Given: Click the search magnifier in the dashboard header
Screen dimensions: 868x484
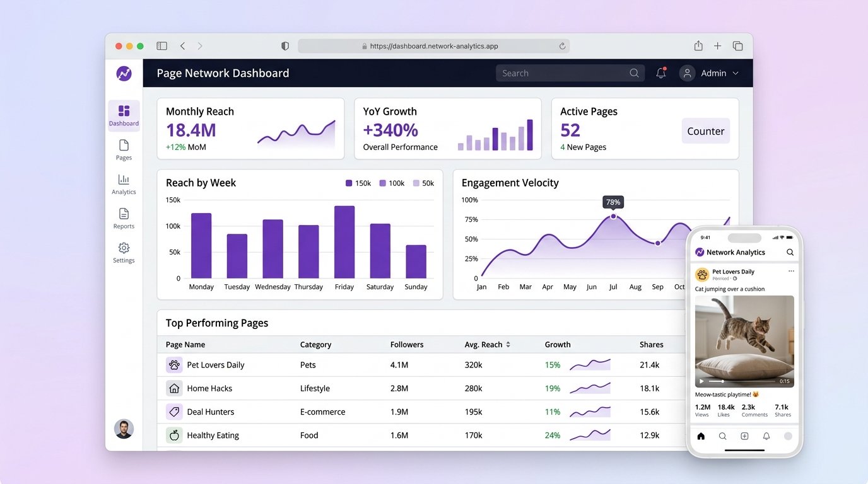Looking at the screenshot, I should pos(634,73).
